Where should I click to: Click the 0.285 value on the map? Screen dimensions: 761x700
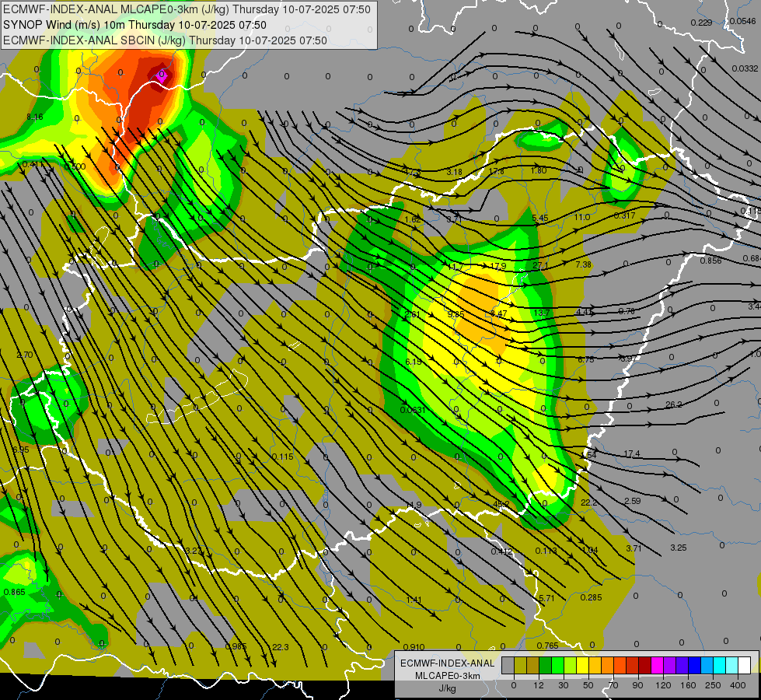tap(591, 597)
